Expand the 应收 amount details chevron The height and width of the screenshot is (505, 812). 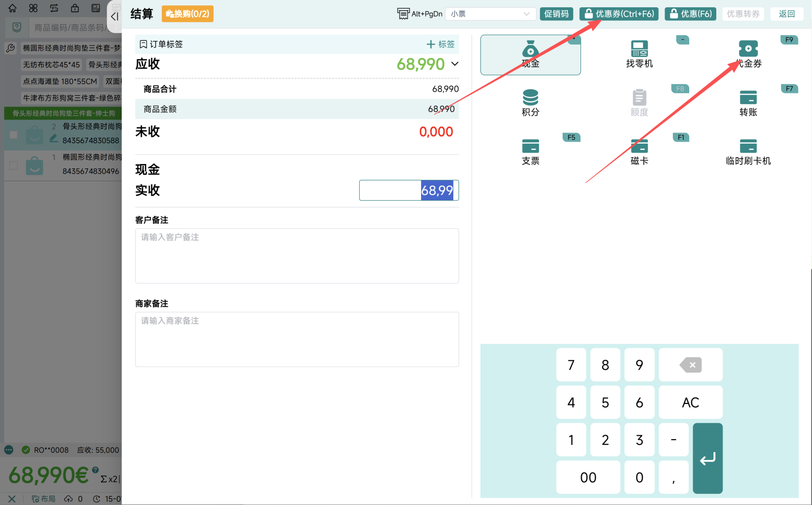coord(455,64)
